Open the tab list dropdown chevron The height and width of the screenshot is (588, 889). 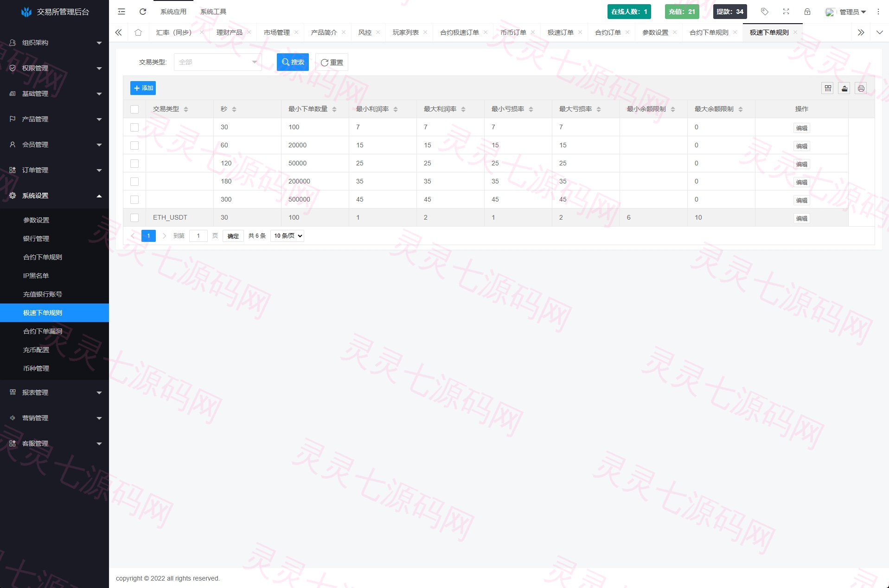click(880, 32)
